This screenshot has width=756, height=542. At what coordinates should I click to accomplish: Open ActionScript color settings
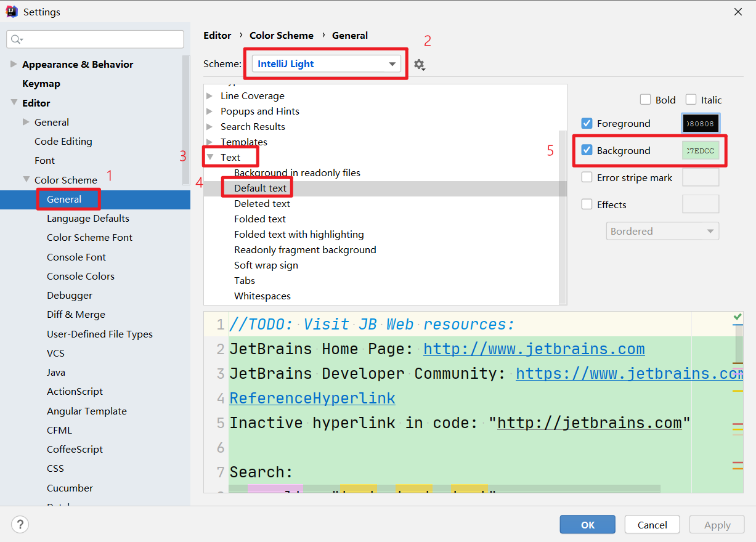point(75,392)
